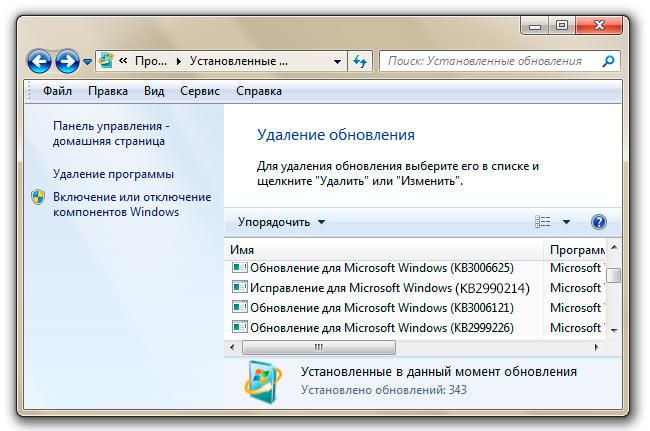Click the Forward navigation arrow button

pyautogui.click(x=67, y=61)
